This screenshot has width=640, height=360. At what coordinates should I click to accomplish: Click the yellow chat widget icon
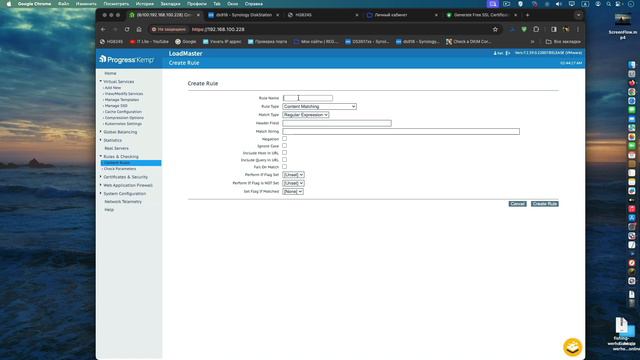pyautogui.click(x=572, y=347)
